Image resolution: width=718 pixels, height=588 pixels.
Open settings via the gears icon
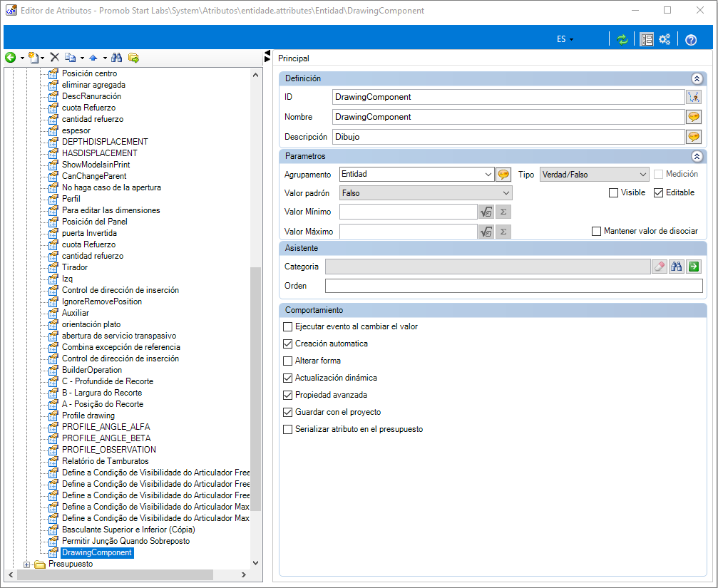point(665,39)
